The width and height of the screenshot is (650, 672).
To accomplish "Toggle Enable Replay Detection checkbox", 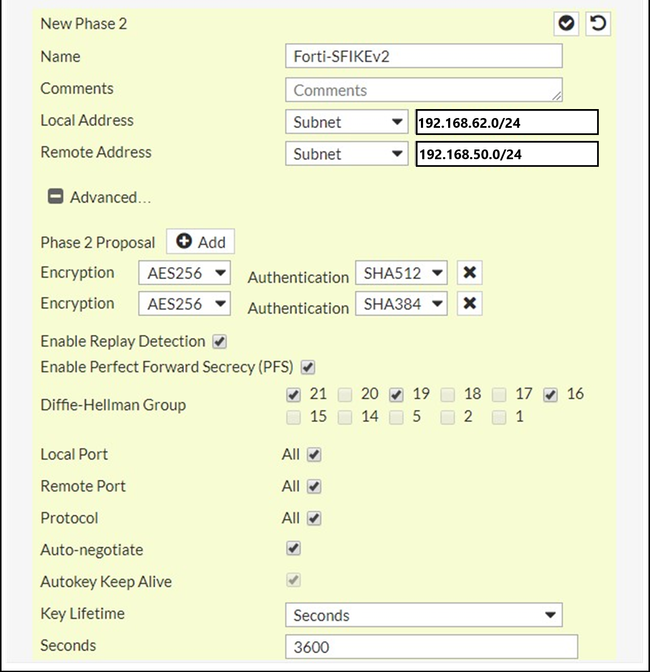I will pyautogui.click(x=220, y=341).
